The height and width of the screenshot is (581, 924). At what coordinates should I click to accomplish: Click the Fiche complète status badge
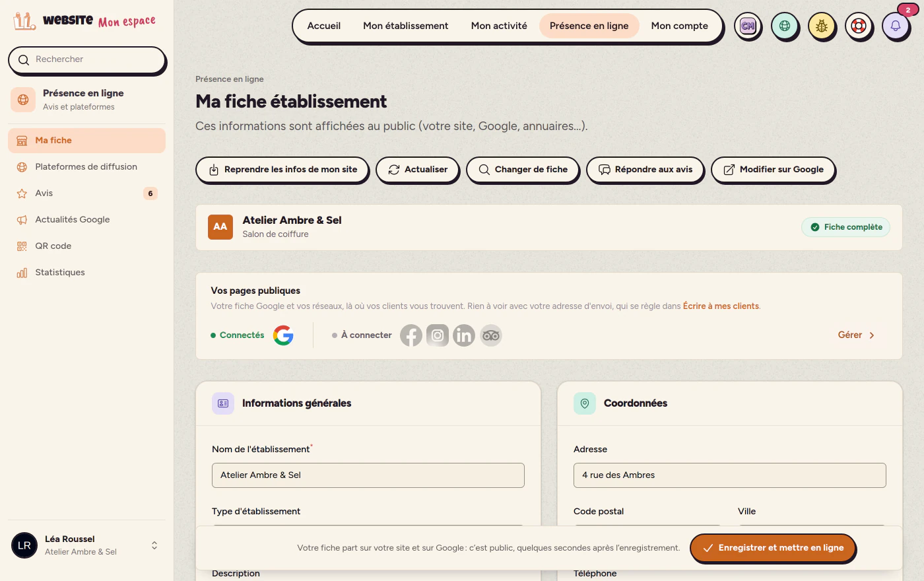click(x=846, y=227)
